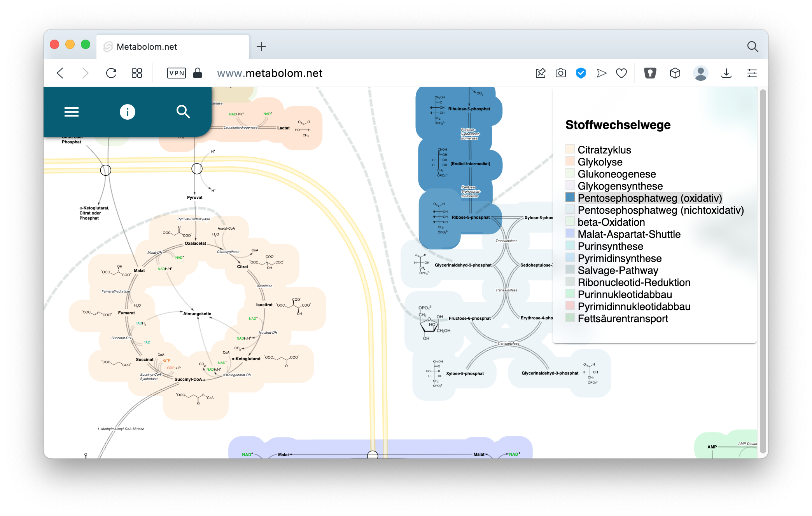Image resolution: width=812 pixels, height=516 pixels.
Task: Toggle the VPN badge in address bar
Action: [176, 73]
